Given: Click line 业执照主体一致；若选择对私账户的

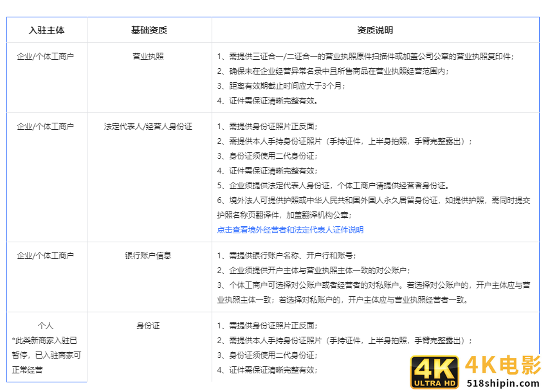Looking at the screenshot, I should click(342, 300).
